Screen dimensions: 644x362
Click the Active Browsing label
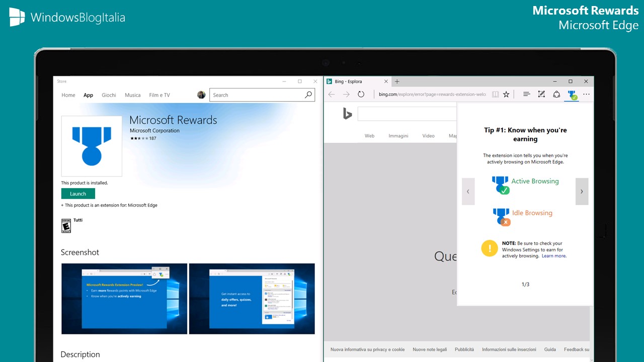pyautogui.click(x=535, y=181)
